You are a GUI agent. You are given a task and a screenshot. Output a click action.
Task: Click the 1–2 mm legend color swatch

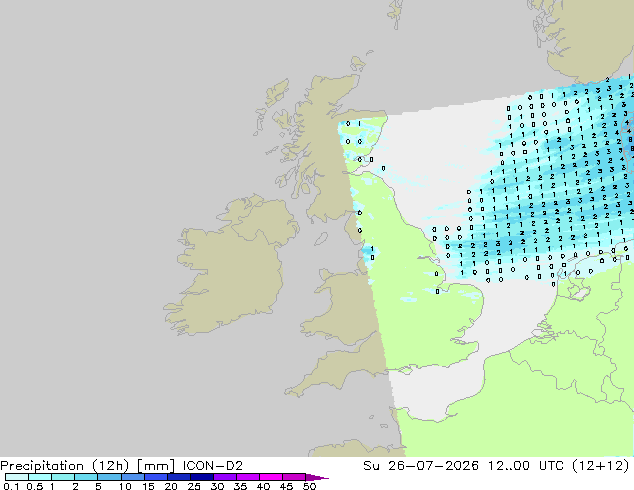[63, 477]
